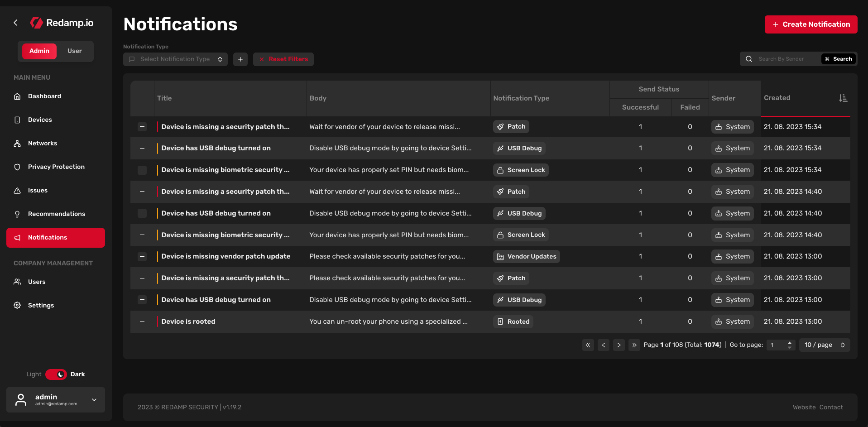
Task: Expand the first security patch row at 15:34
Action: [142, 127]
